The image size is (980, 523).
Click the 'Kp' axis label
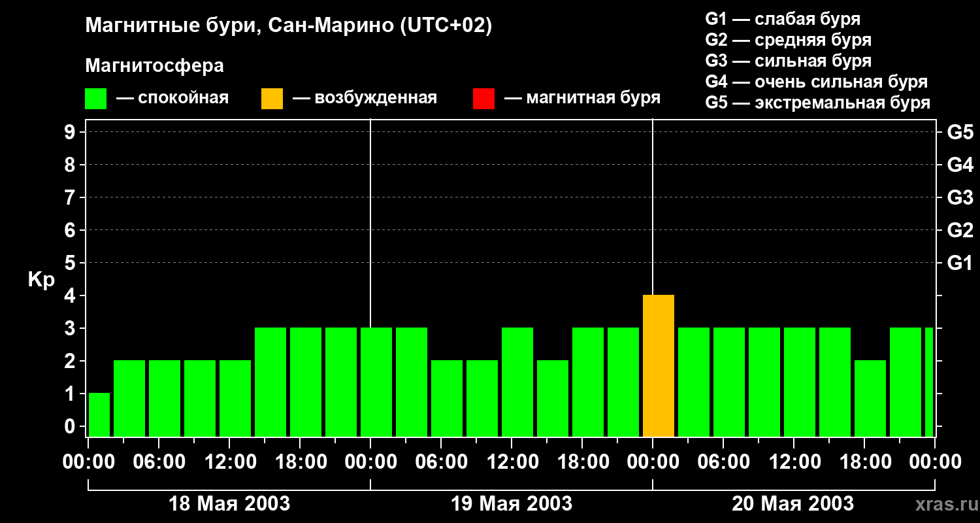pos(41,280)
